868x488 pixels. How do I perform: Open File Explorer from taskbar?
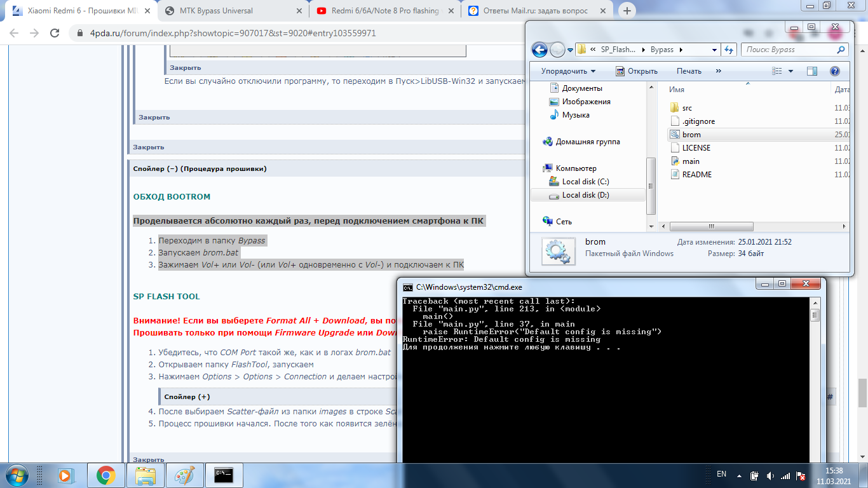(x=146, y=475)
